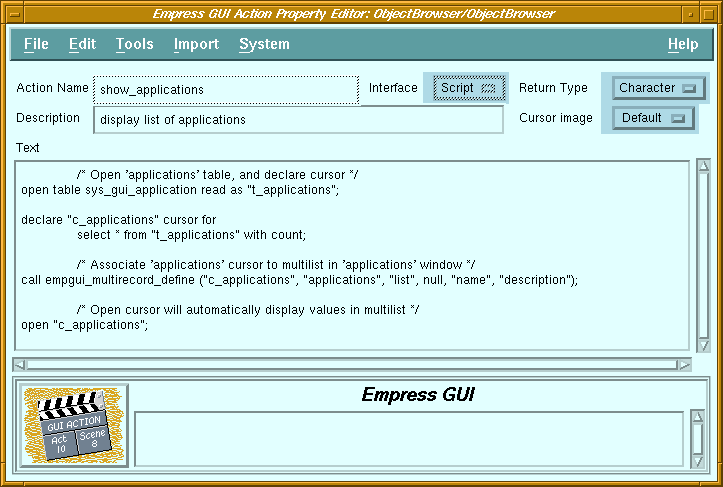Open the Return Type Character dropdown
This screenshot has height=487, width=723.
(x=658, y=88)
